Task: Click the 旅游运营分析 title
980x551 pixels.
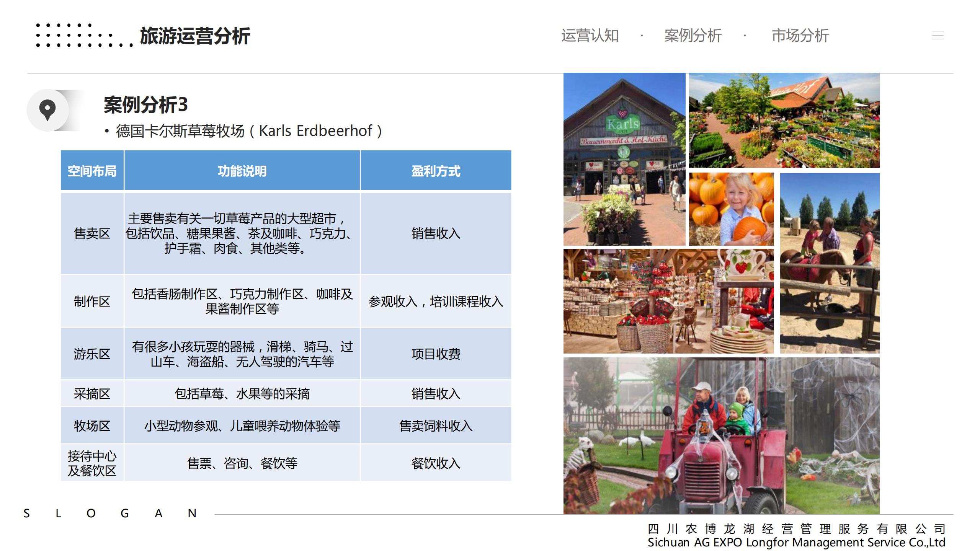Action: (x=195, y=36)
